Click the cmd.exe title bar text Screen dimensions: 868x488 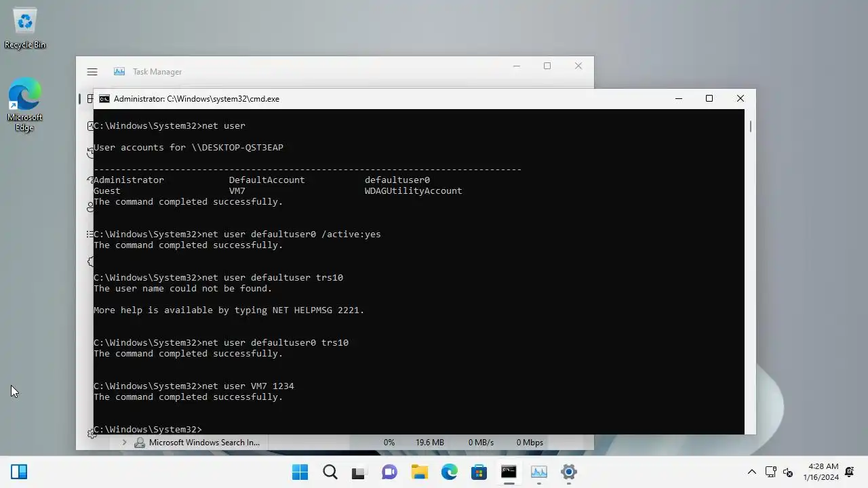[x=197, y=99]
